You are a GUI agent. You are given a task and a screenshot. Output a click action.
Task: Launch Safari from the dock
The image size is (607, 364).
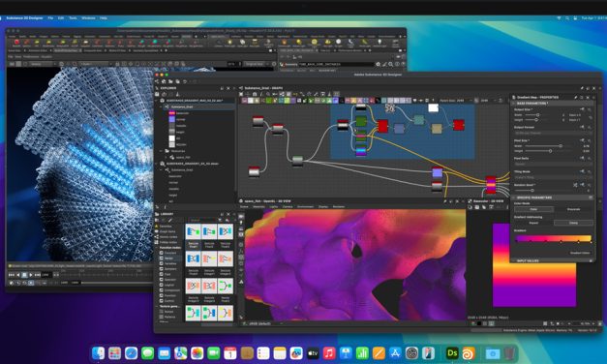(x=131, y=352)
